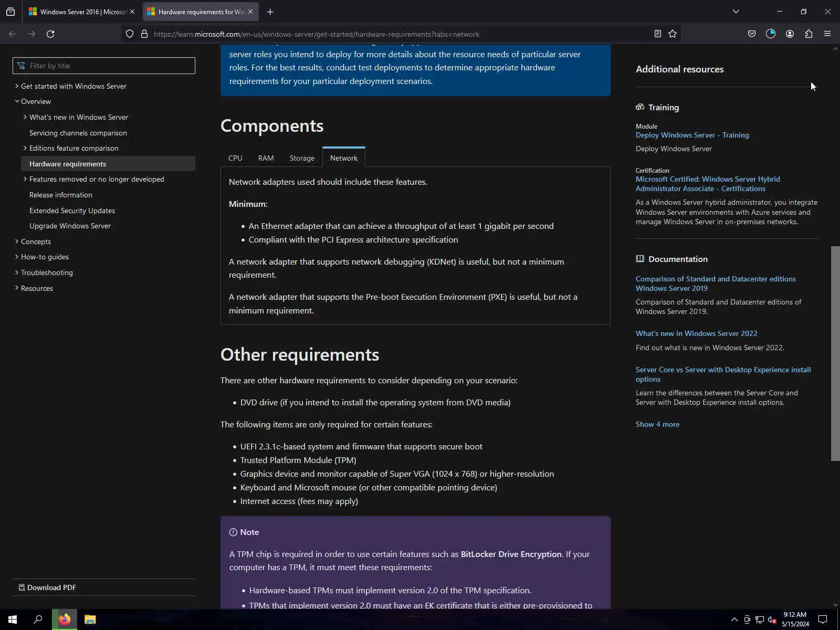Click the bold BitLocker Drive Encryption text

click(x=511, y=554)
